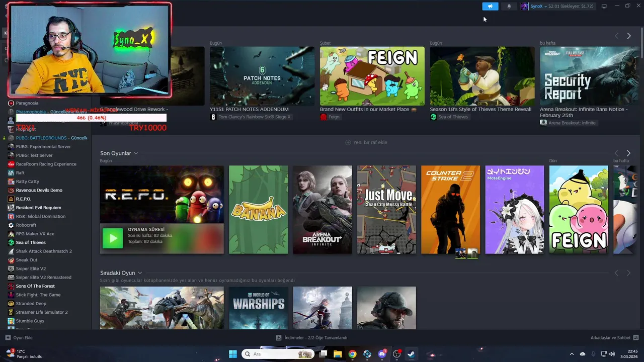
Task: Select the RaceRoom Racing Experience icon
Action: pos(11,164)
